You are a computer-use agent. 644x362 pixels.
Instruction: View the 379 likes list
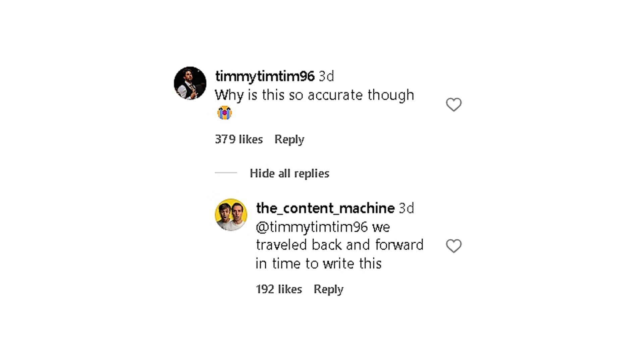[238, 139]
